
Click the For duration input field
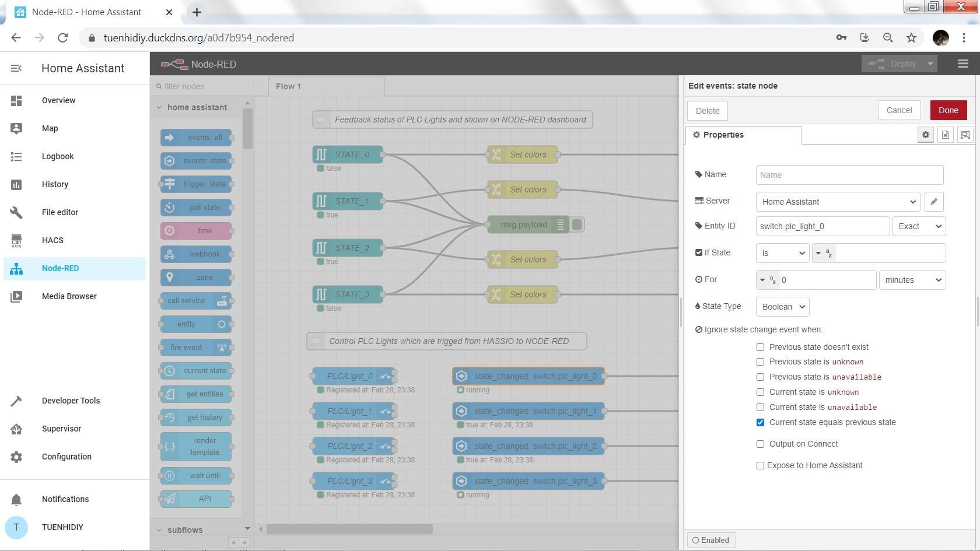(x=827, y=280)
